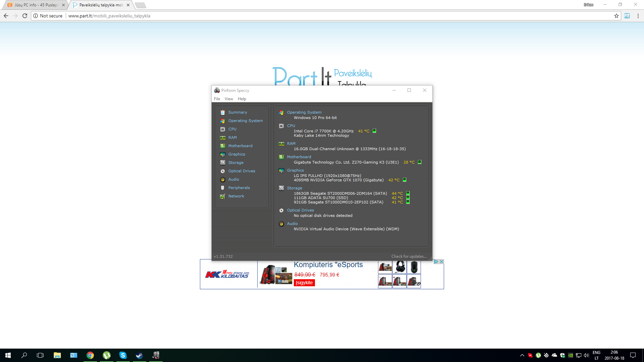Viewport: 644px width, 362px height.
Task: Click the Motherboard heading in summary panel
Action: [x=299, y=157]
